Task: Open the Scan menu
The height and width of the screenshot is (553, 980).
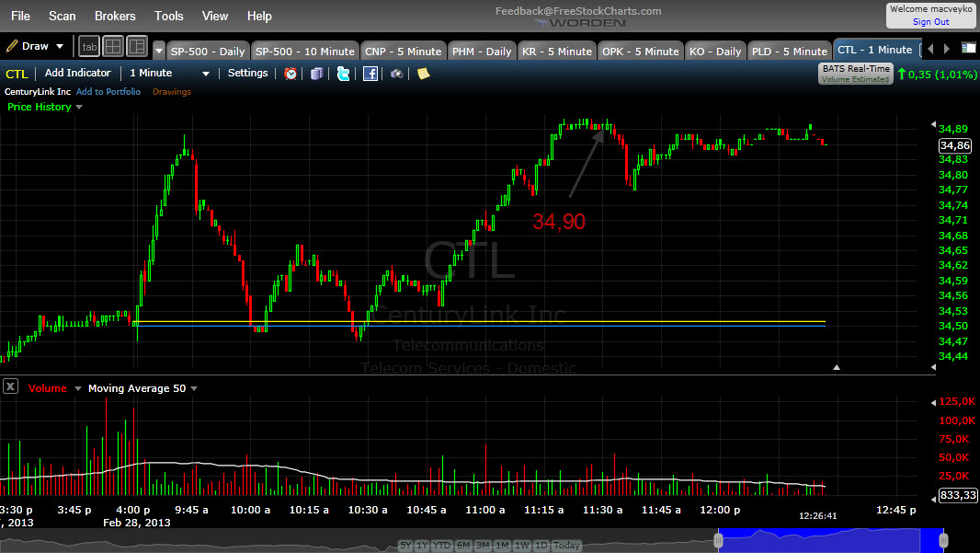Action: [62, 17]
